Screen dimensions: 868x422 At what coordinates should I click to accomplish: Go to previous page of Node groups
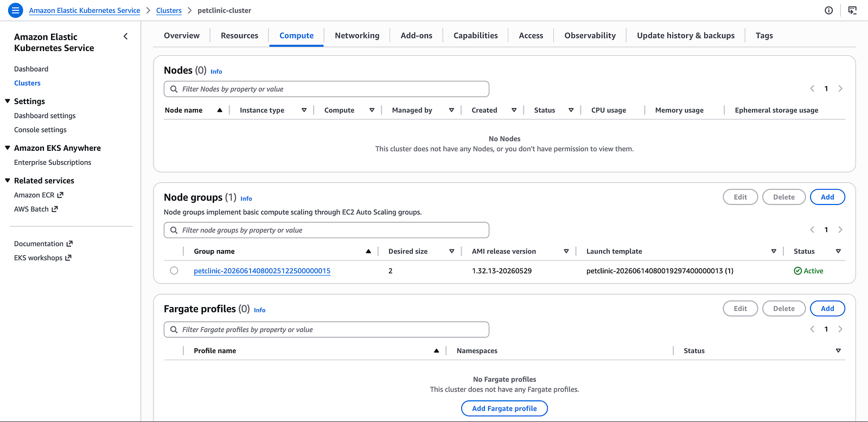[812, 229]
